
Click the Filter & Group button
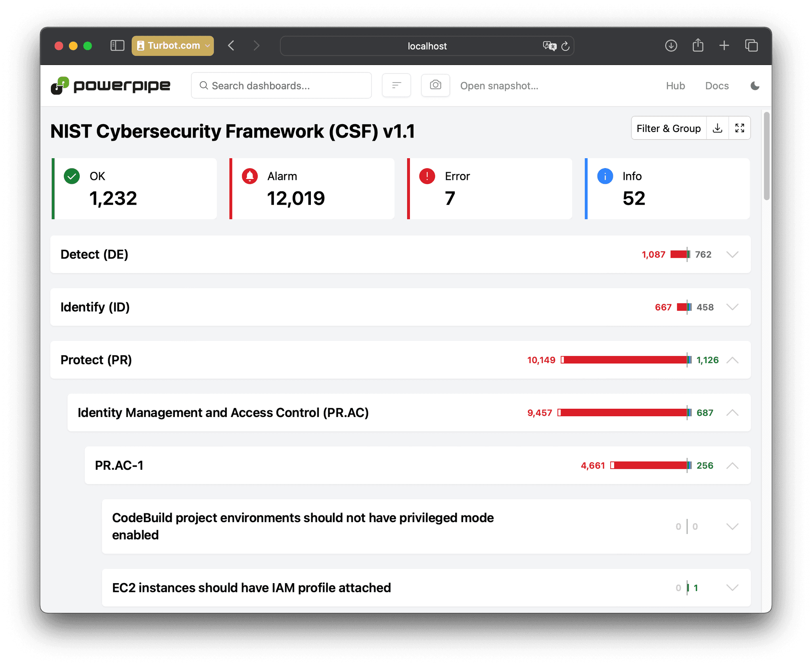(668, 128)
